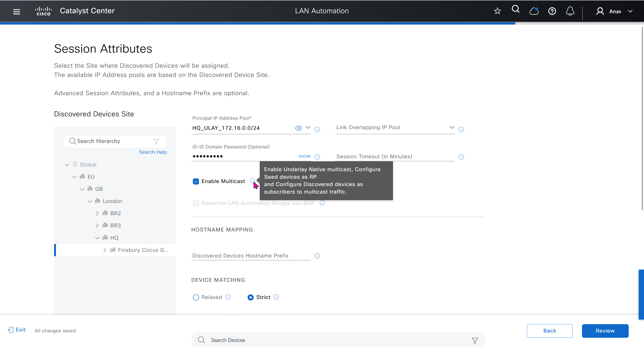644x347 pixels.
Task: Open the hamburger navigation menu
Action: (x=17, y=12)
